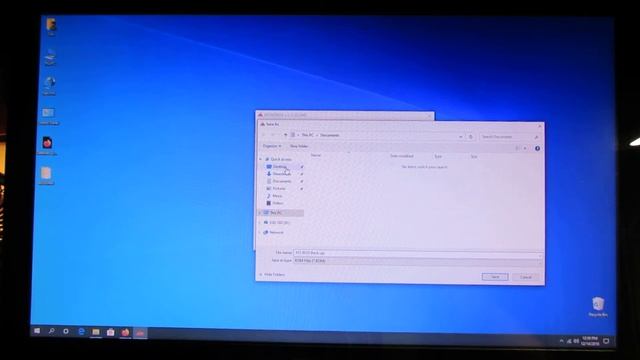
Task: Select the globe desktop shortcut icon
Action: 49,85
